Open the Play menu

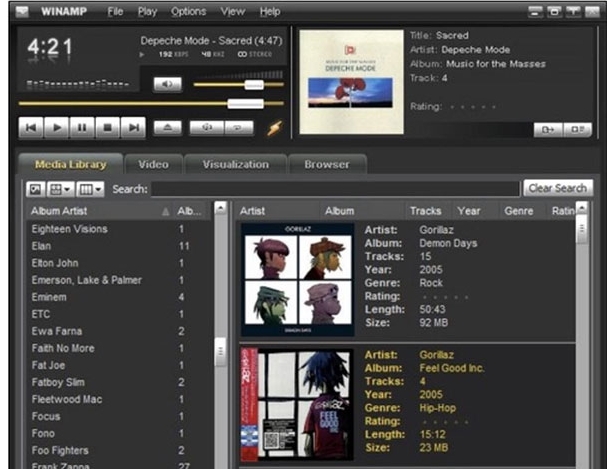coord(147,12)
